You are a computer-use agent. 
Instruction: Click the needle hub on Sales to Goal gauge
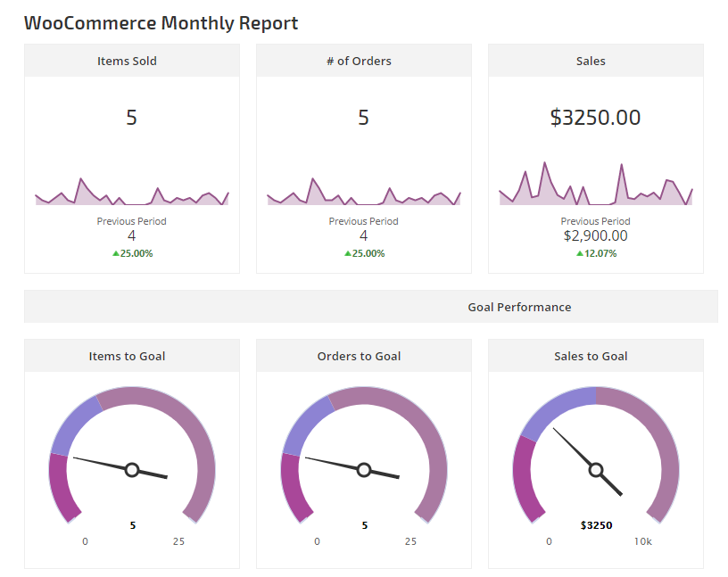coord(596,470)
